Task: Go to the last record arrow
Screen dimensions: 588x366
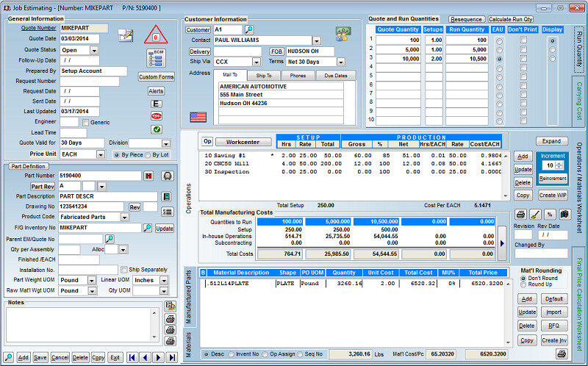Action: 172,357
